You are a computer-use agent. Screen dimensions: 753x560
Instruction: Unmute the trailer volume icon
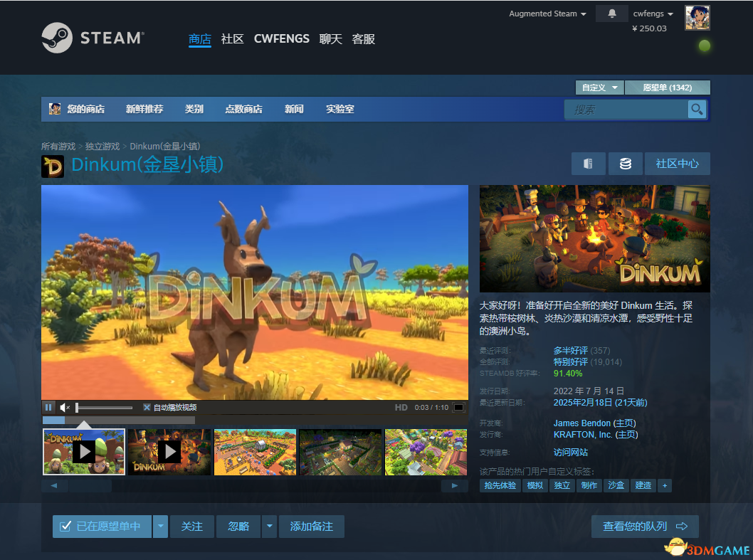pos(65,408)
